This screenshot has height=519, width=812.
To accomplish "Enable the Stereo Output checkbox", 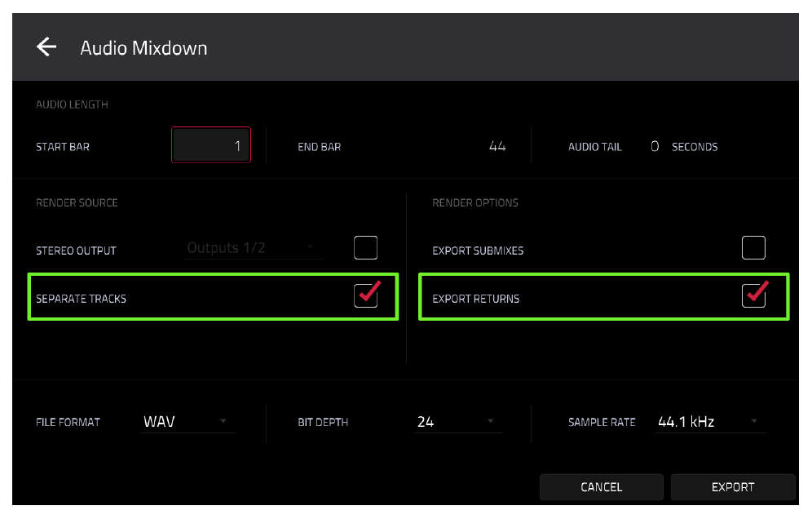I will [365, 248].
